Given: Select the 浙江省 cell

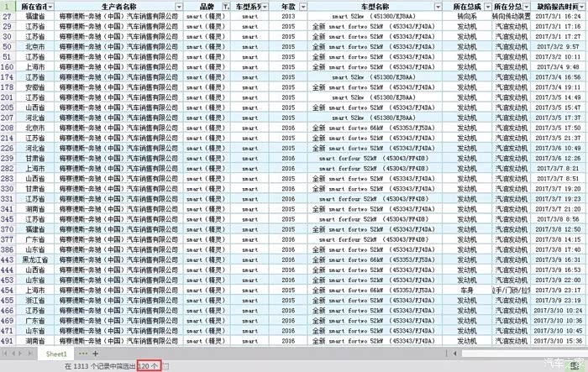Looking at the screenshot, I should pos(35,300).
